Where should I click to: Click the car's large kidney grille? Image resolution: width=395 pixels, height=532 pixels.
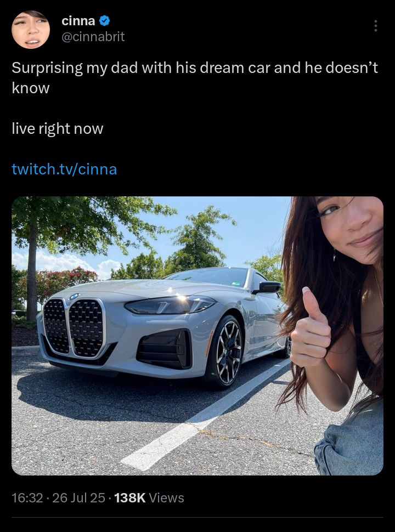(x=74, y=328)
